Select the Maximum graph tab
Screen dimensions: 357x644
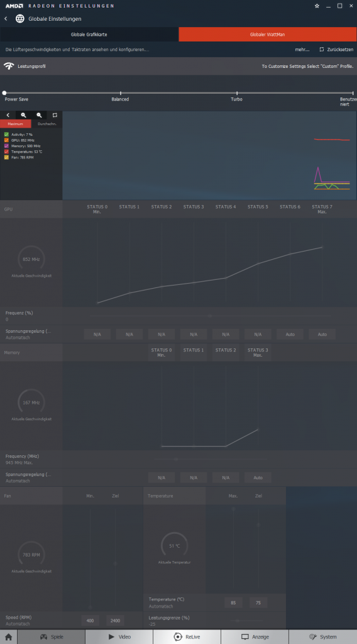tap(15, 124)
